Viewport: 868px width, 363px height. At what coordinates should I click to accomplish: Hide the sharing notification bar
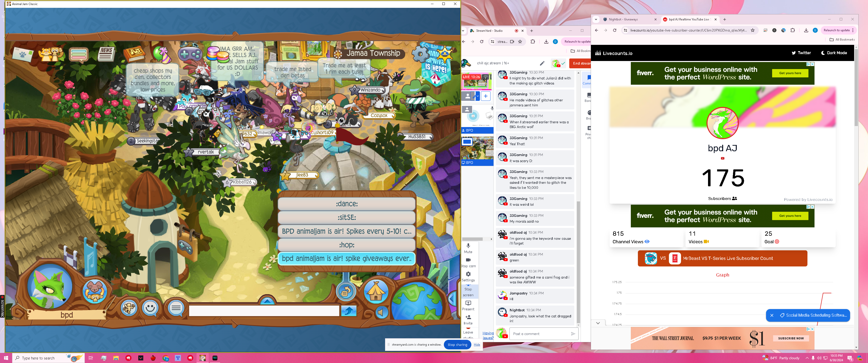coord(477,345)
